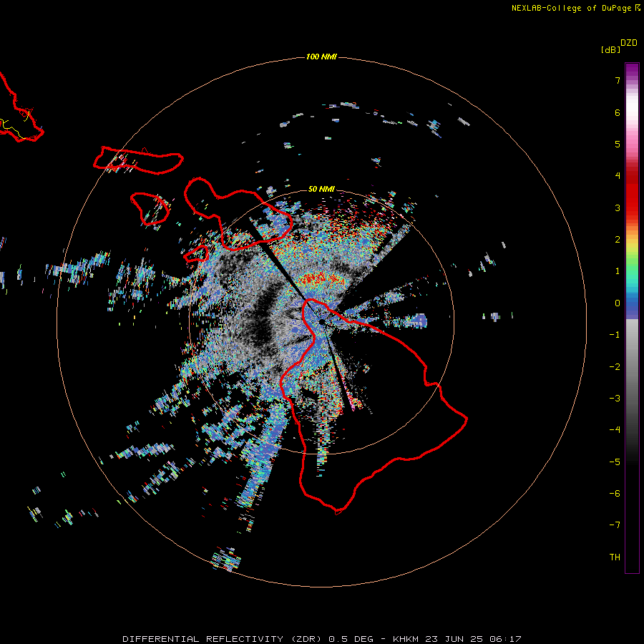Click the Differential Reflectivity title caption

point(322,639)
